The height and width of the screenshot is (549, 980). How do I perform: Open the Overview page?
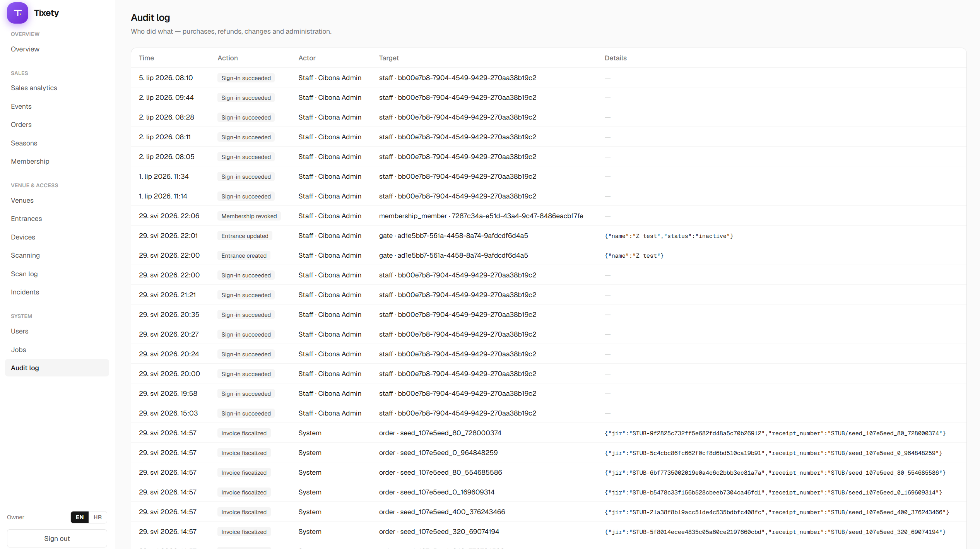click(x=25, y=49)
